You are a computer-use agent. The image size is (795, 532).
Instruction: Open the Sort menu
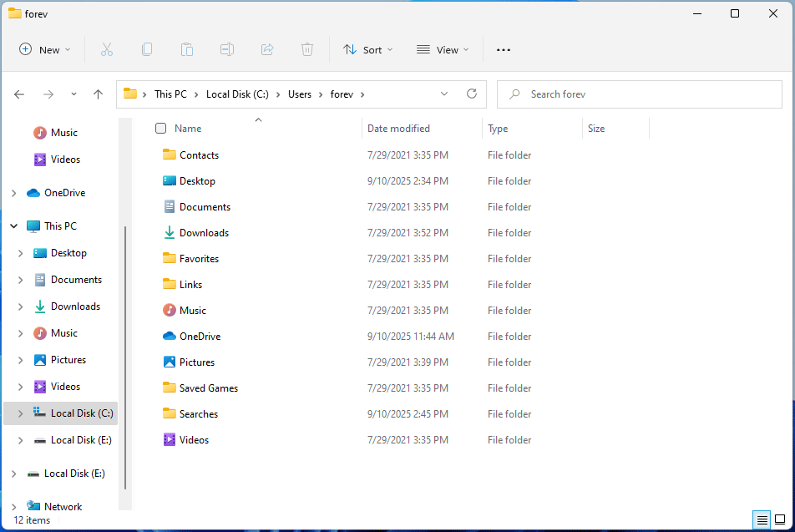click(367, 50)
